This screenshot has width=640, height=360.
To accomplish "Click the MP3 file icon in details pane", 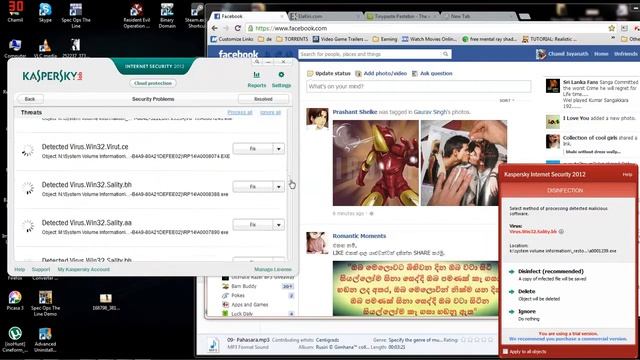I will (213, 344).
